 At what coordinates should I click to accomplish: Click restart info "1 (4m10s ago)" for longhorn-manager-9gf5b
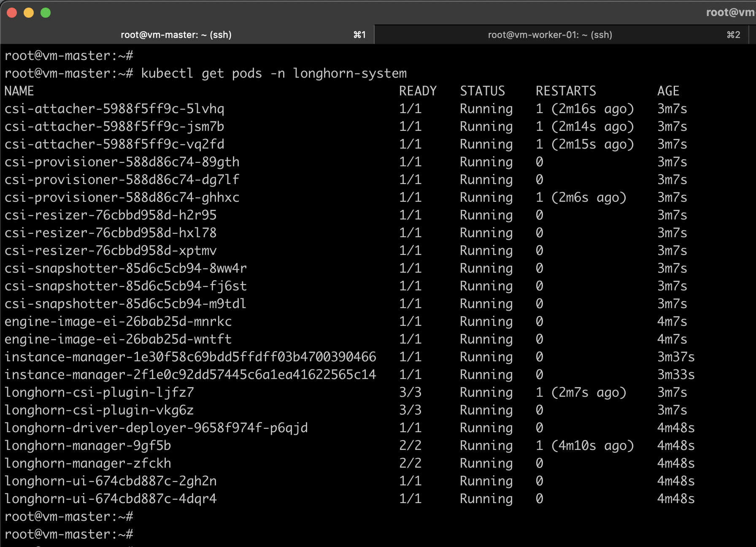(585, 446)
